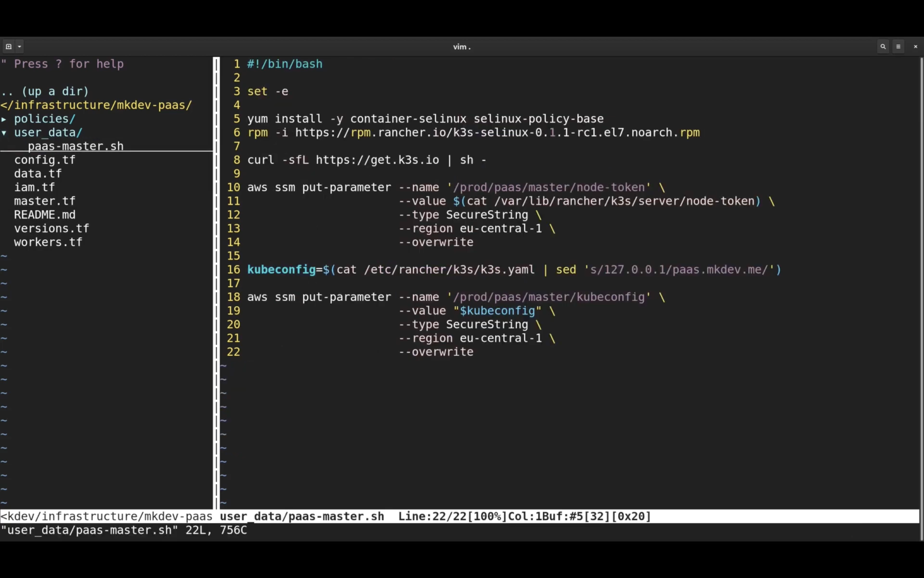Click 'Line:22/22[100%]' in status line
The height and width of the screenshot is (578, 924).
point(453,516)
